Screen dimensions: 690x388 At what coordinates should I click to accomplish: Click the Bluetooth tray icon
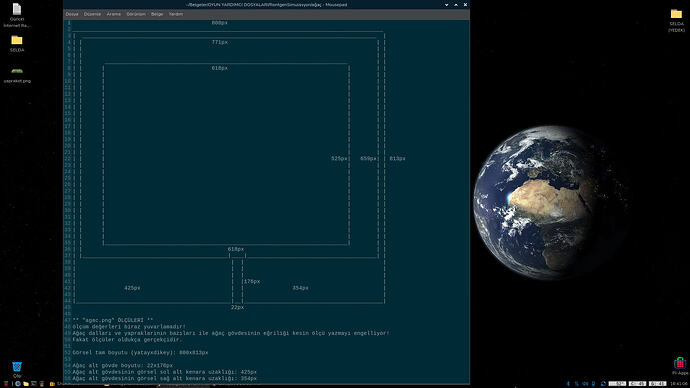click(x=568, y=384)
